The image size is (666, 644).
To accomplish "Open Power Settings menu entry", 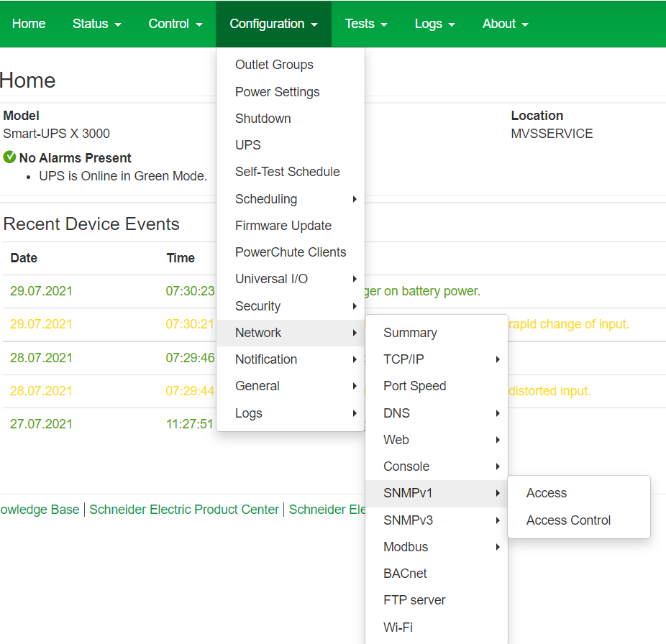I will (x=291, y=92).
